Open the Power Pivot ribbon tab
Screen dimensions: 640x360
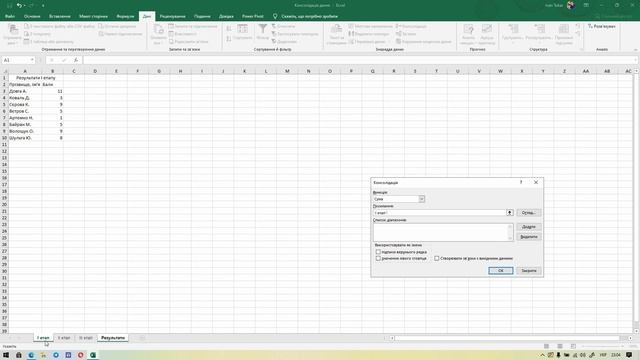tap(253, 16)
